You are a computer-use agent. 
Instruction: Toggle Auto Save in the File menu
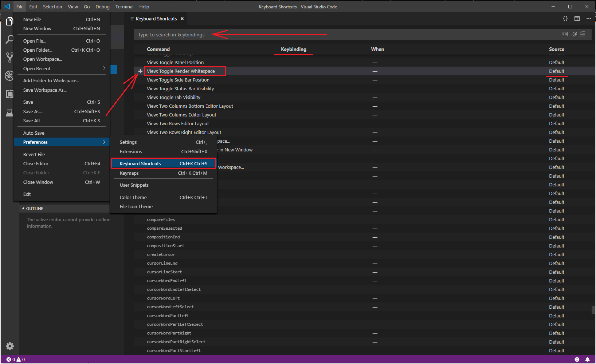pyautogui.click(x=62, y=133)
